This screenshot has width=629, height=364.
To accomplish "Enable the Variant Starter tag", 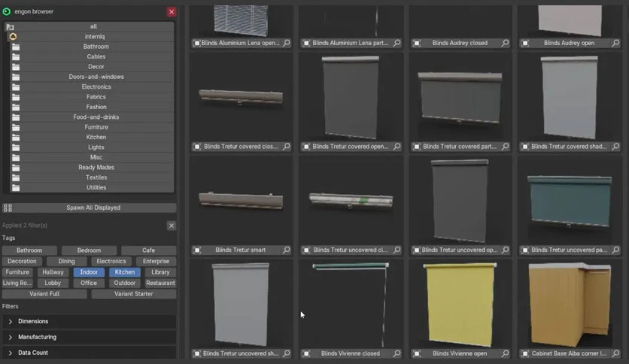I will (134, 294).
